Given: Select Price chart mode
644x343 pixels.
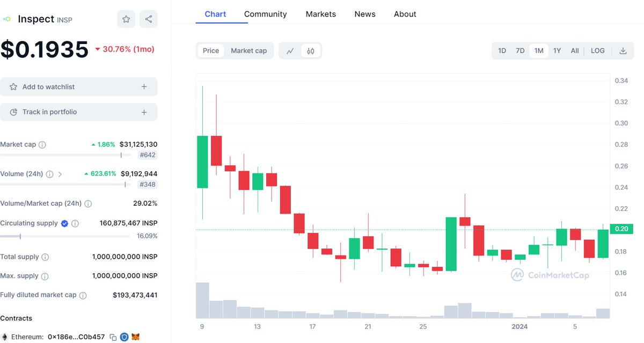Looking at the screenshot, I should 211,50.
